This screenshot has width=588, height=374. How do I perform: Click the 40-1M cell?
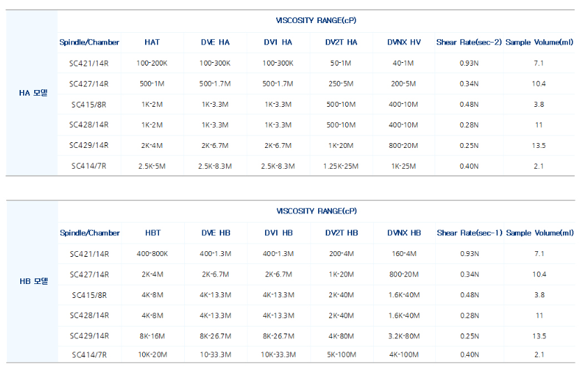click(404, 63)
